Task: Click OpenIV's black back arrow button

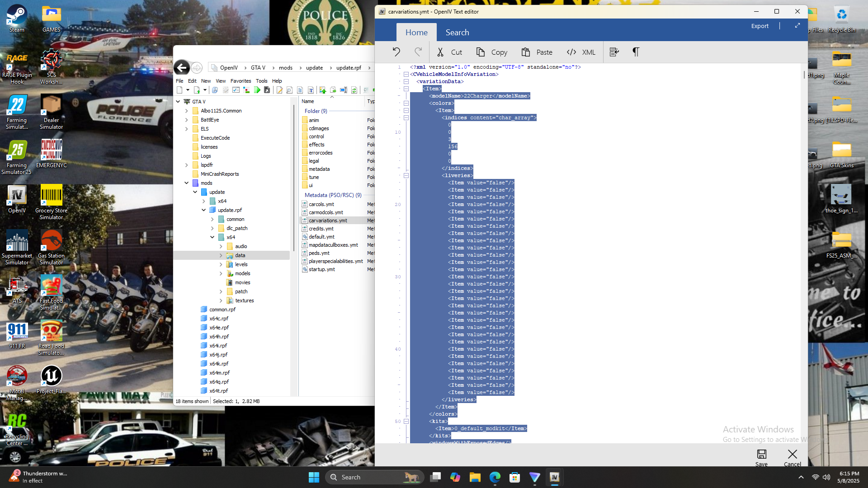Action: 182,68
